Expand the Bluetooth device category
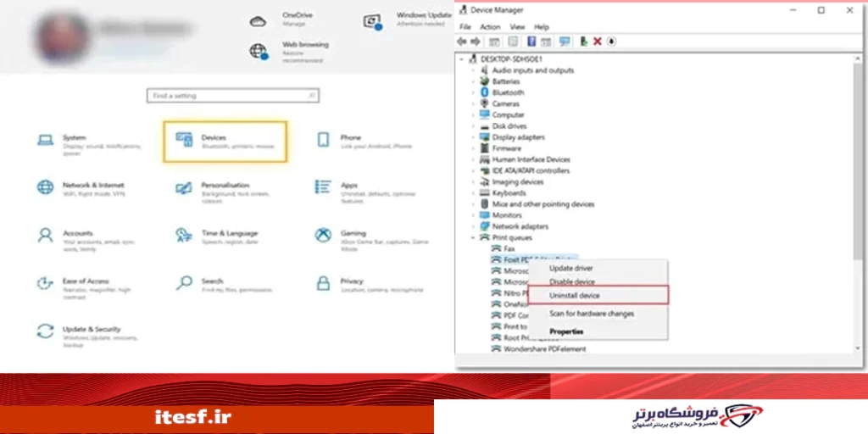Viewport: 868px width, 434px height. click(x=473, y=92)
